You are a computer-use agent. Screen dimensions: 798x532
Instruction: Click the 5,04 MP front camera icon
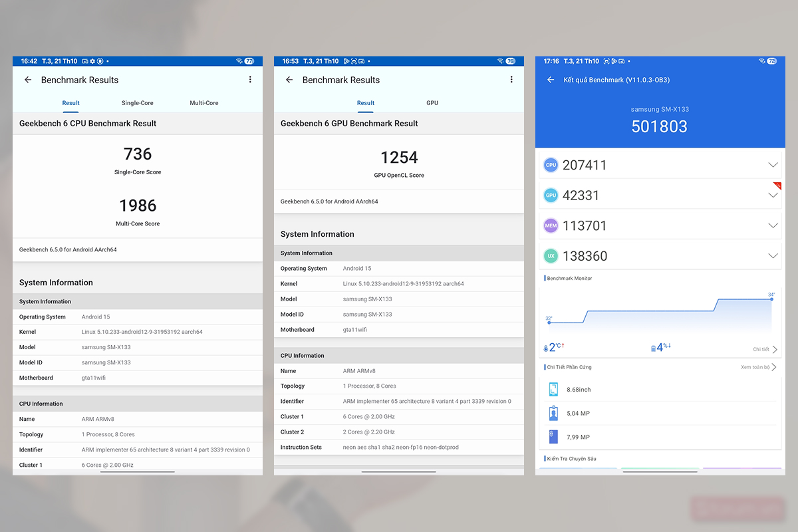(553, 412)
